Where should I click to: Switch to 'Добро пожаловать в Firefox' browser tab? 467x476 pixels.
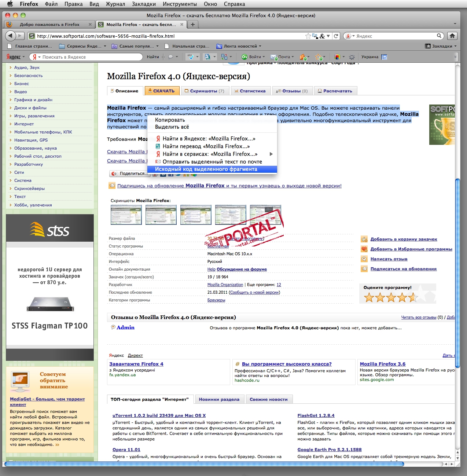coord(49,25)
